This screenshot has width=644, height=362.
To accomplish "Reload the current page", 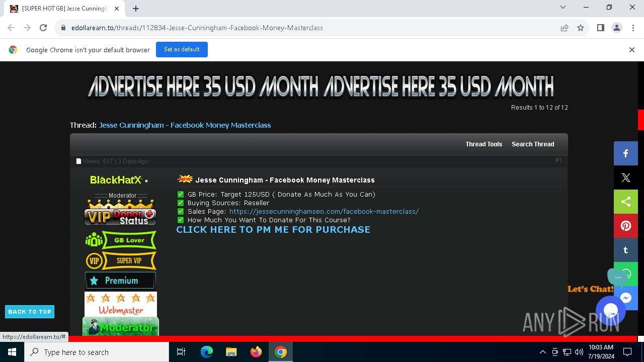I will [43, 28].
